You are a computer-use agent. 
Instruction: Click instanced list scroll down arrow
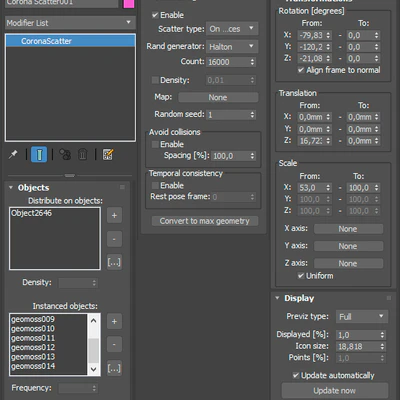point(94,369)
